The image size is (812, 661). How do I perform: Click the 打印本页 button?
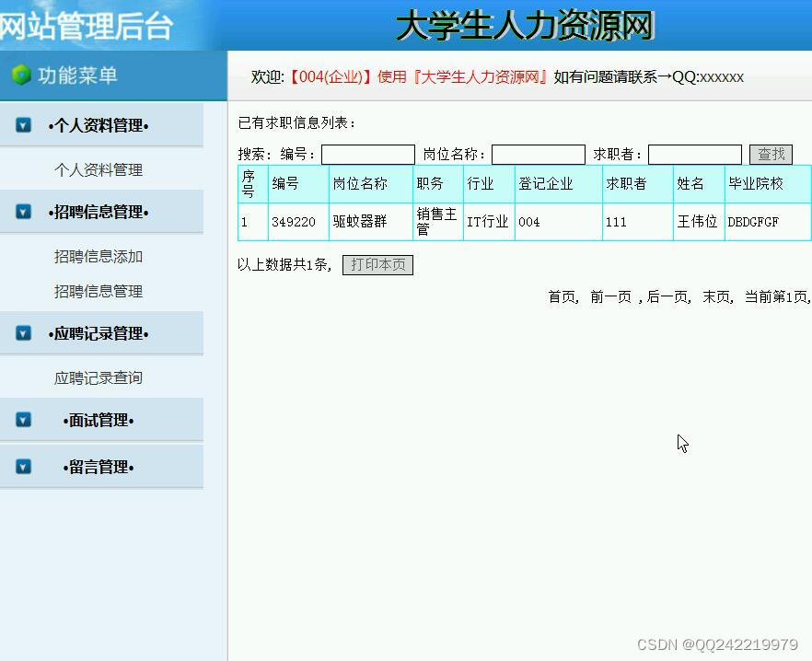377,265
